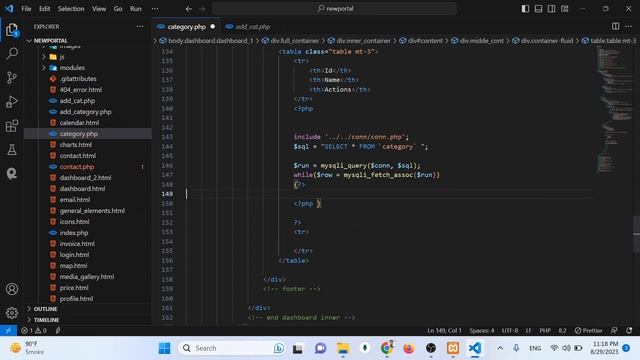
Task: Open Customize Layout options
Action: coord(564,9)
